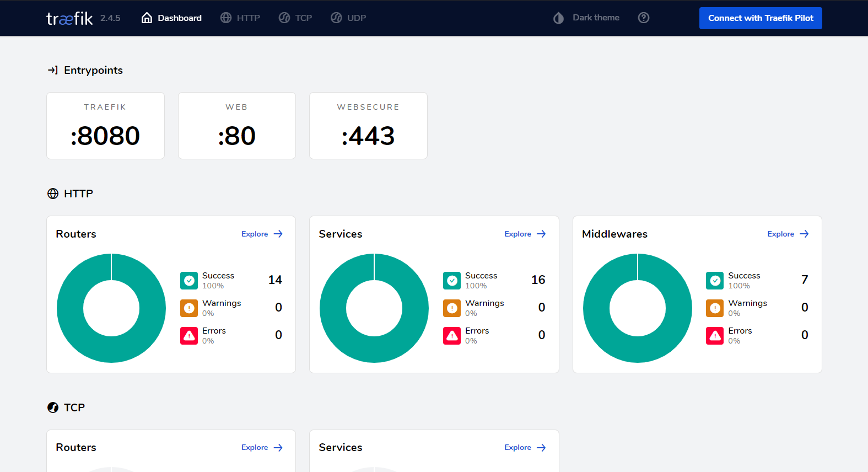Click Success label in HTTP Routers card
Screen dimensions: 868x472
pos(218,276)
